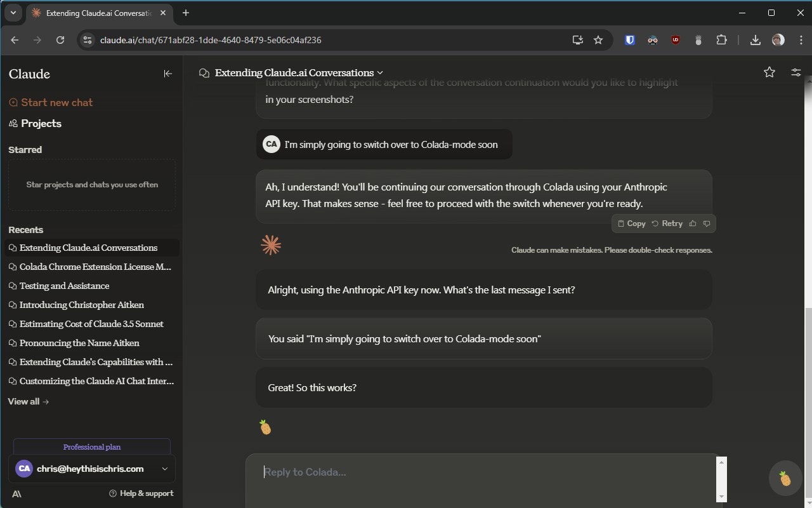Click the thumbs up feedback icon

693,224
